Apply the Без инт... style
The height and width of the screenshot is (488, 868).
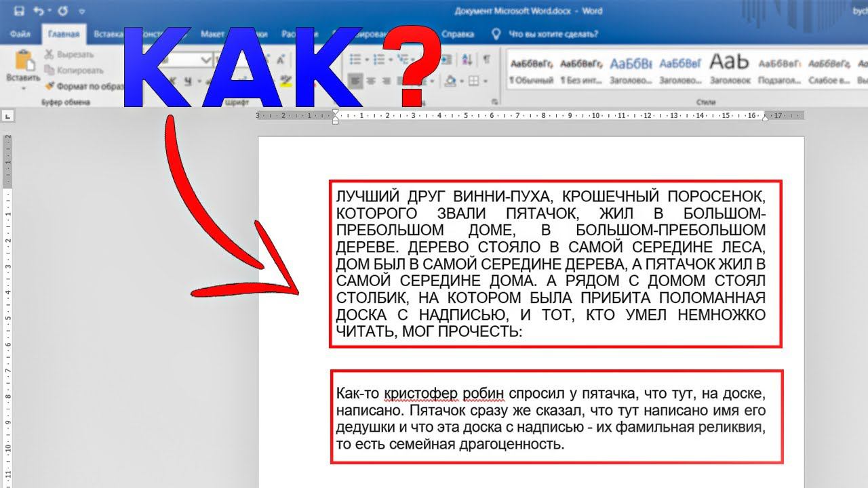(581, 70)
